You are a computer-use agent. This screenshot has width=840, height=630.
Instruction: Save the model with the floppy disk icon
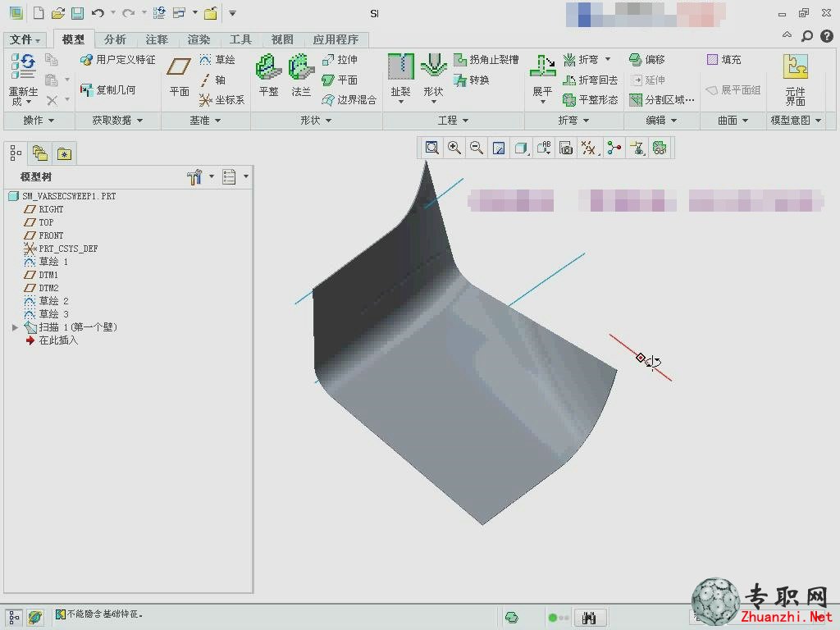pyautogui.click(x=77, y=13)
